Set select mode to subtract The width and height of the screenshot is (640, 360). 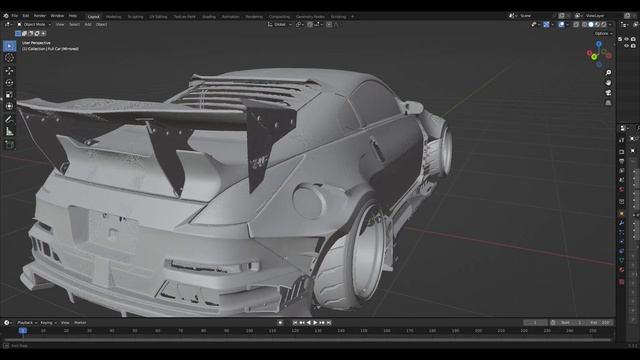click(31, 33)
